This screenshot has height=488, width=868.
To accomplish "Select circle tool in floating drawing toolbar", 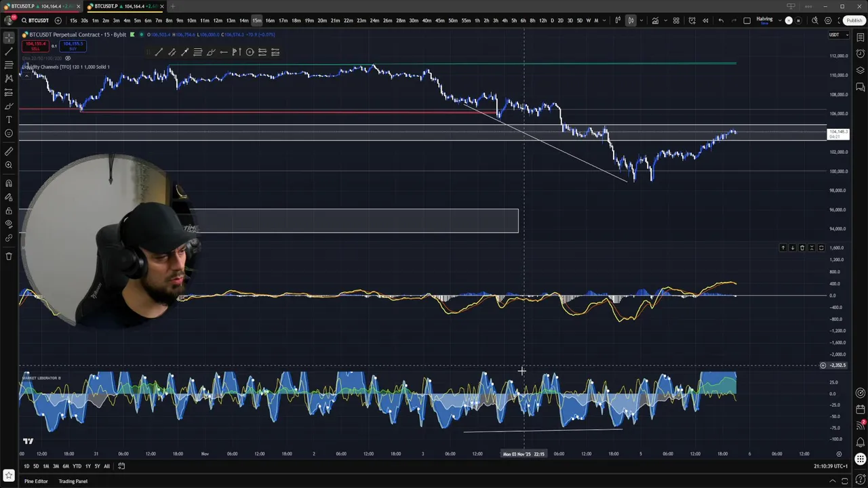I will pyautogui.click(x=250, y=52).
